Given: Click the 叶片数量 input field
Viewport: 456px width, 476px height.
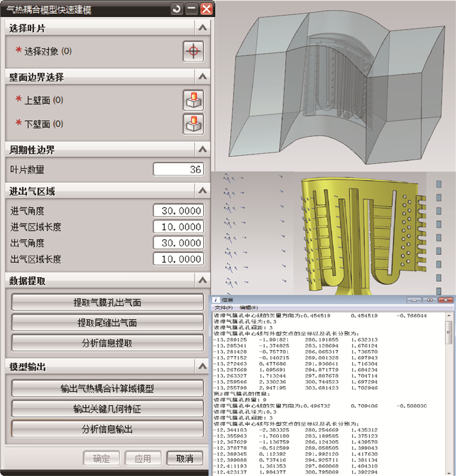Looking at the screenshot, I should coord(178,170).
